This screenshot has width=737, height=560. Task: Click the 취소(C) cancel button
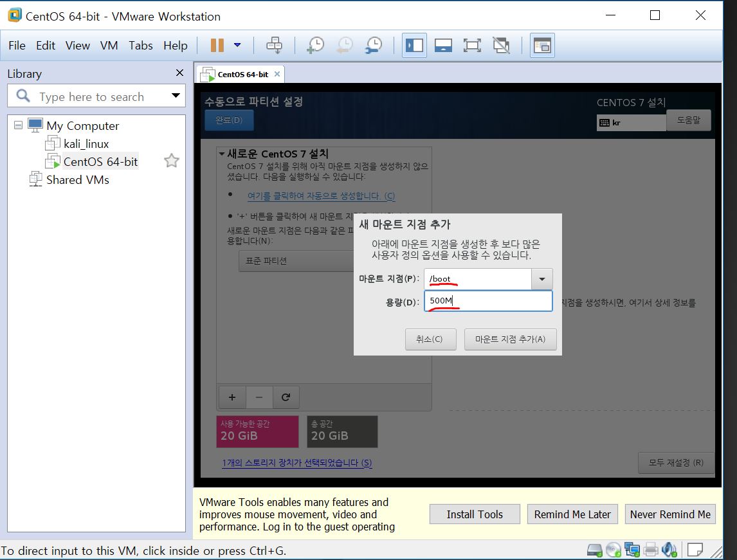point(430,339)
